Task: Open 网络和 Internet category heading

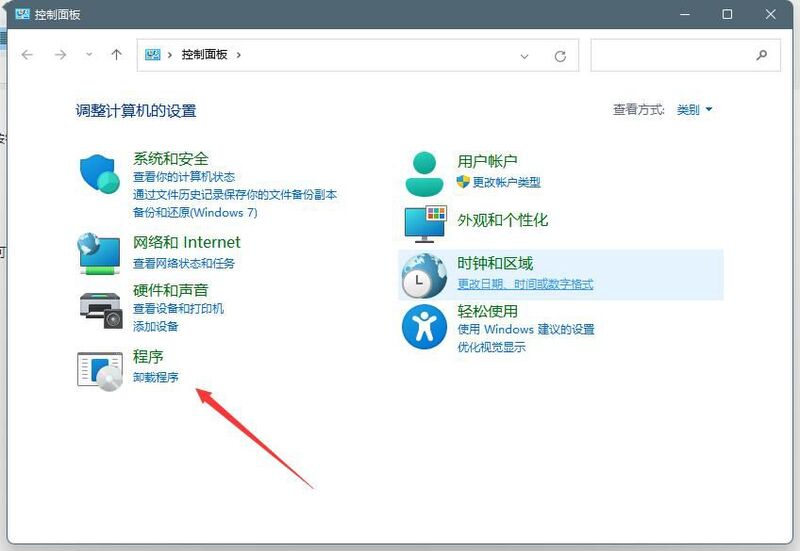Action: [186, 242]
